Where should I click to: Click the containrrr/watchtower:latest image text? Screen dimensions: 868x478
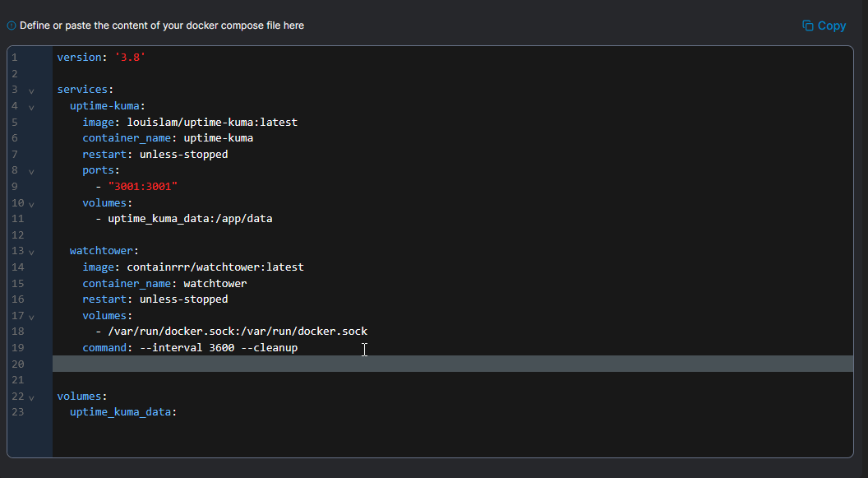[x=215, y=267]
